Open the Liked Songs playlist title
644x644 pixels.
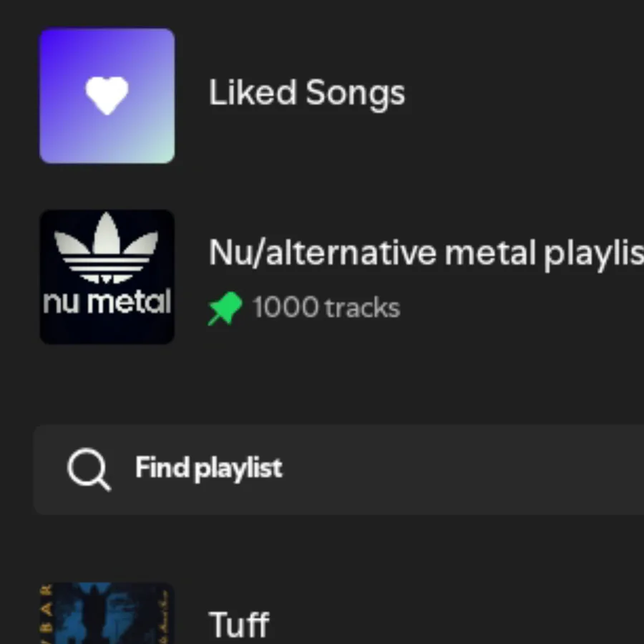(x=306, y=94)
